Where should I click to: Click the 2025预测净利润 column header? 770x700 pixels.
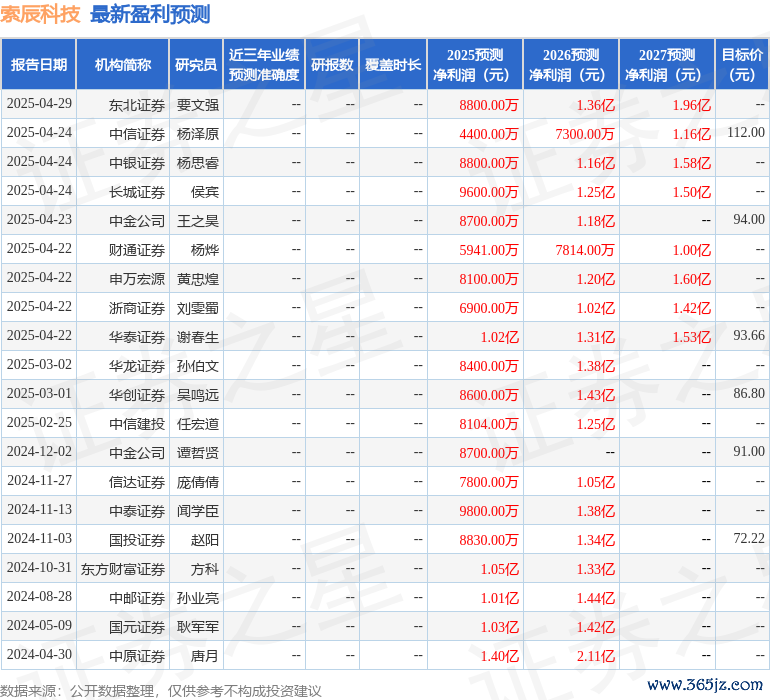[475, 64]
